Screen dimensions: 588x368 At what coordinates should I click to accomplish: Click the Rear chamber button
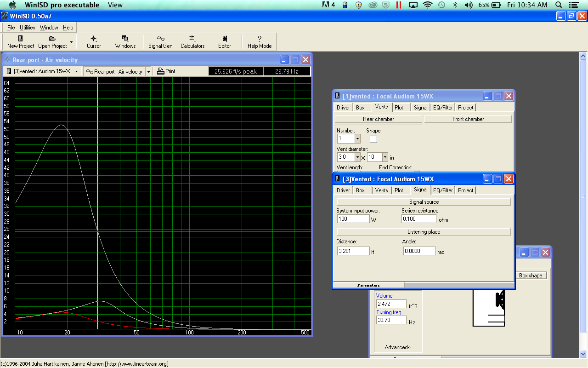click(x=378, y=119)
